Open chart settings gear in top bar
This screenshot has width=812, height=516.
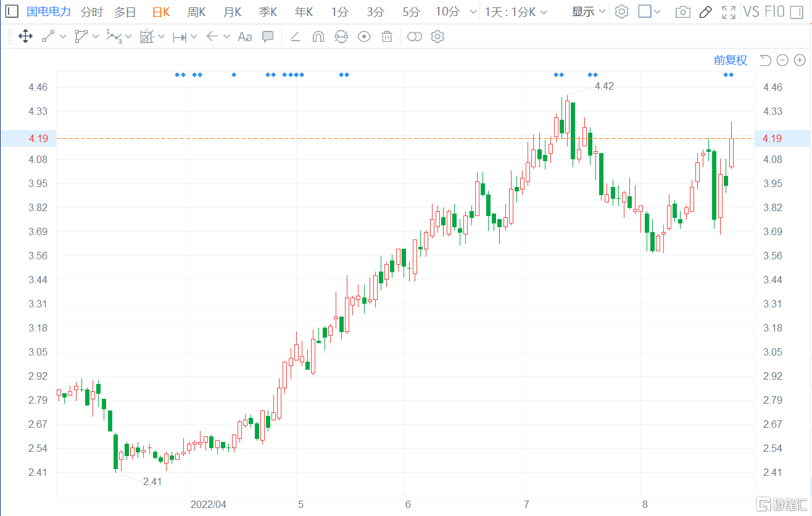click(x=622, y=12)
